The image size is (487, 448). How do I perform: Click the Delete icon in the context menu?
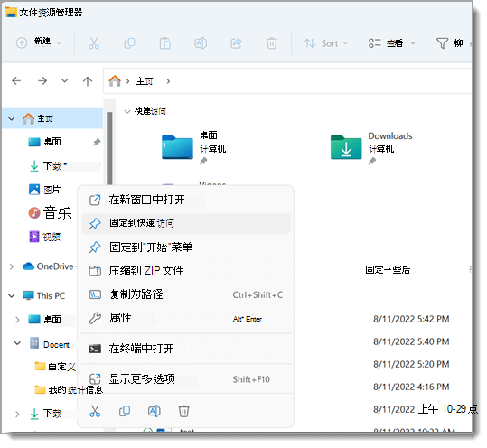tap(183, 411)
